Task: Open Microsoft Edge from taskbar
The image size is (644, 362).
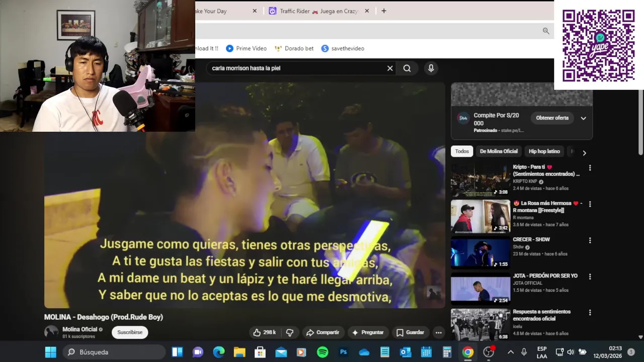Action: 219,352
